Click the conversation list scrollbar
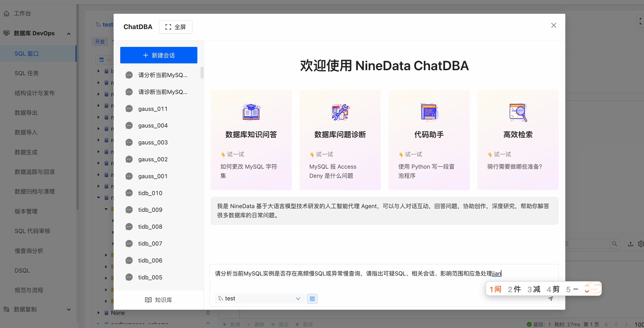 point(202,73)
